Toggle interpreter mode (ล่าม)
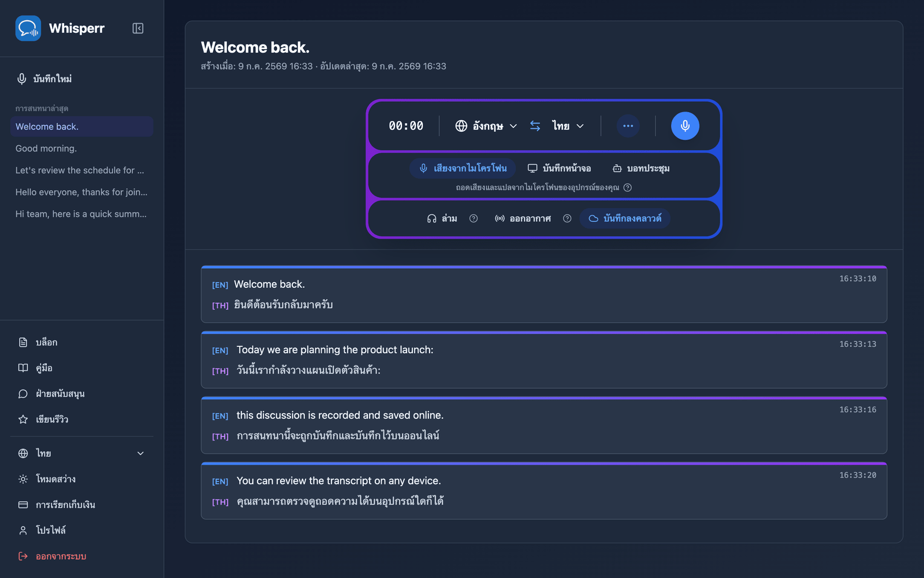924x578 pixels. (442, 218)
